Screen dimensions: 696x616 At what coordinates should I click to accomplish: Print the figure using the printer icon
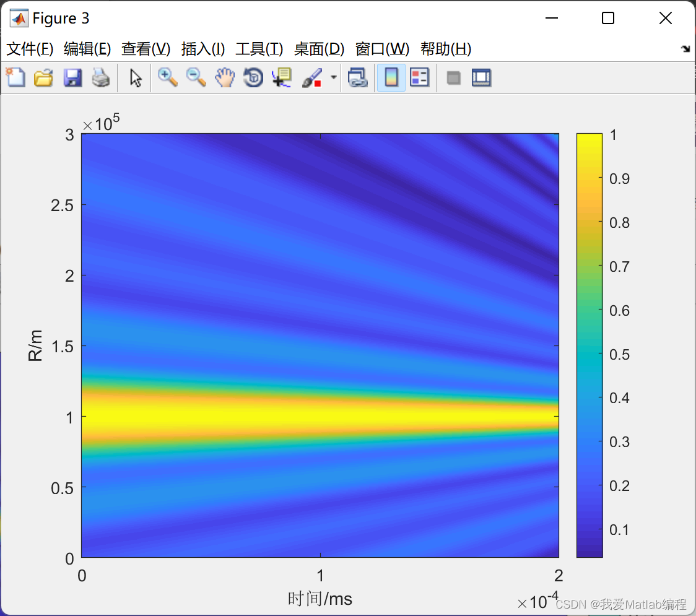[x=101, y=77]
